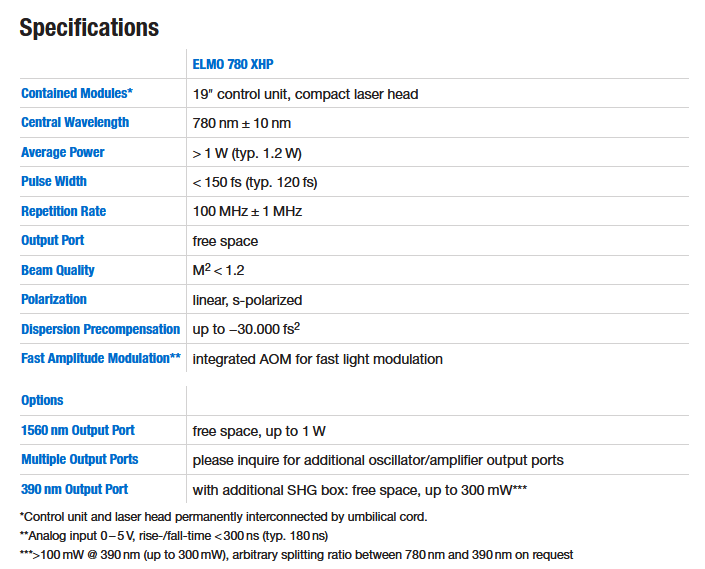
Task: Select the 1560 nm Output Port label
Action: pyautogui.click(x=78, y=430)
